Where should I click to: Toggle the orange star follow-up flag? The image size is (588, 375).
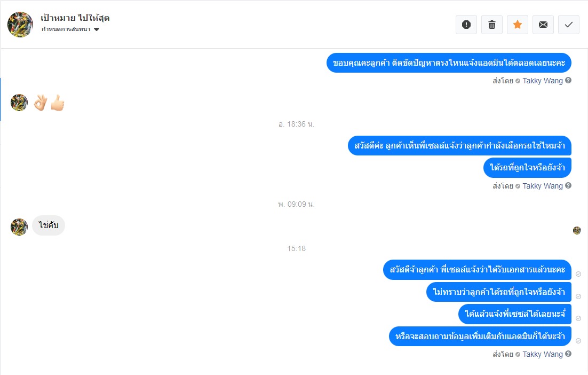[518, 25]
